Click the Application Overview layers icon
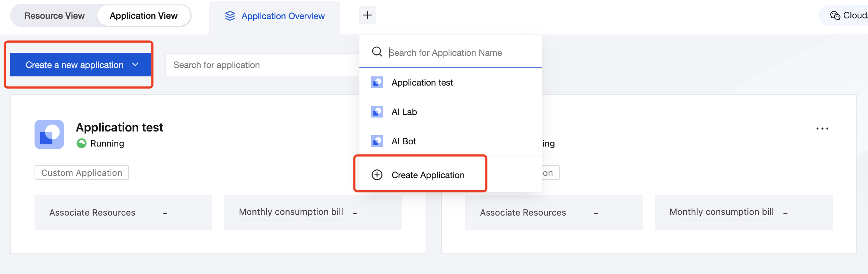 point(230,16)
